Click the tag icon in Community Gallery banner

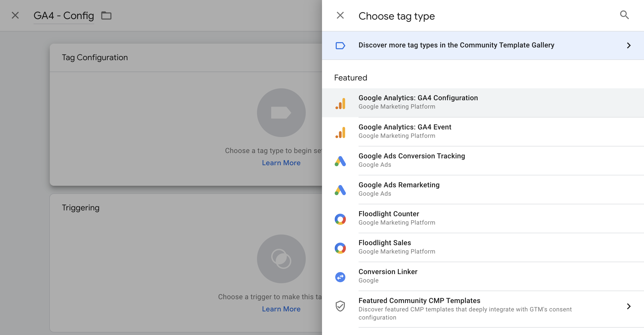(x=340, y=45)
